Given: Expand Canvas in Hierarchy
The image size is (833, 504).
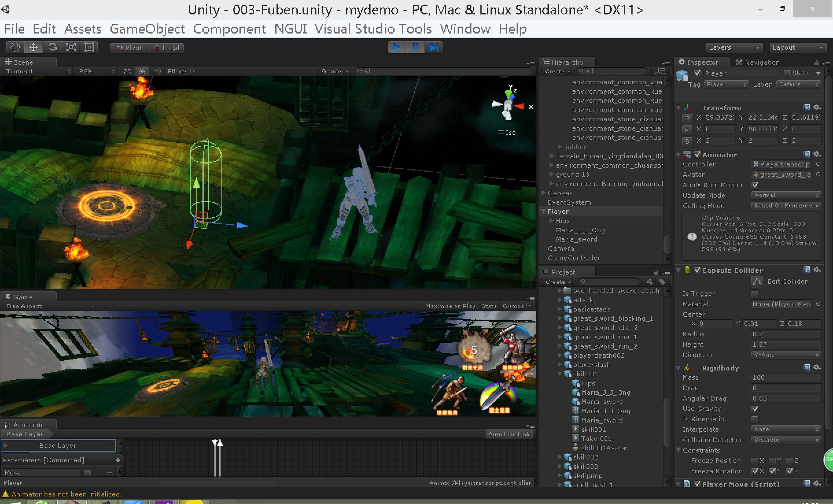Looking at the screenshot, I should coord(543,193).
